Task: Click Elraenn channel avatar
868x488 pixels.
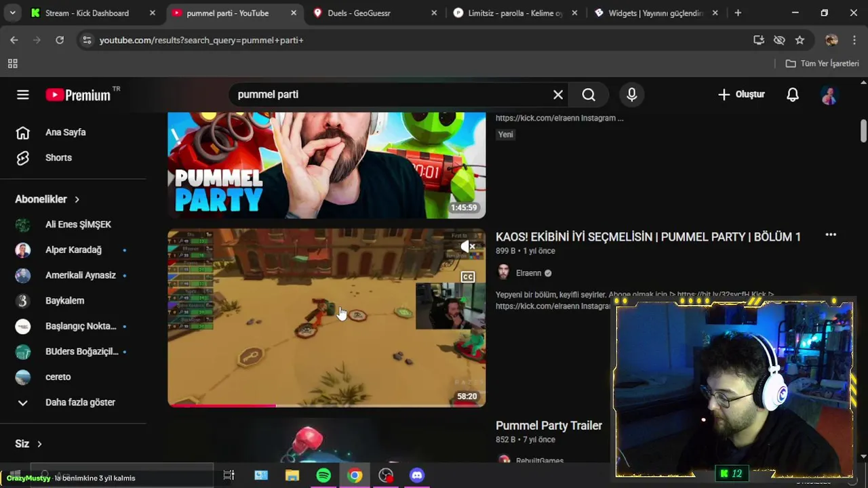Action: tap(503, 272)
